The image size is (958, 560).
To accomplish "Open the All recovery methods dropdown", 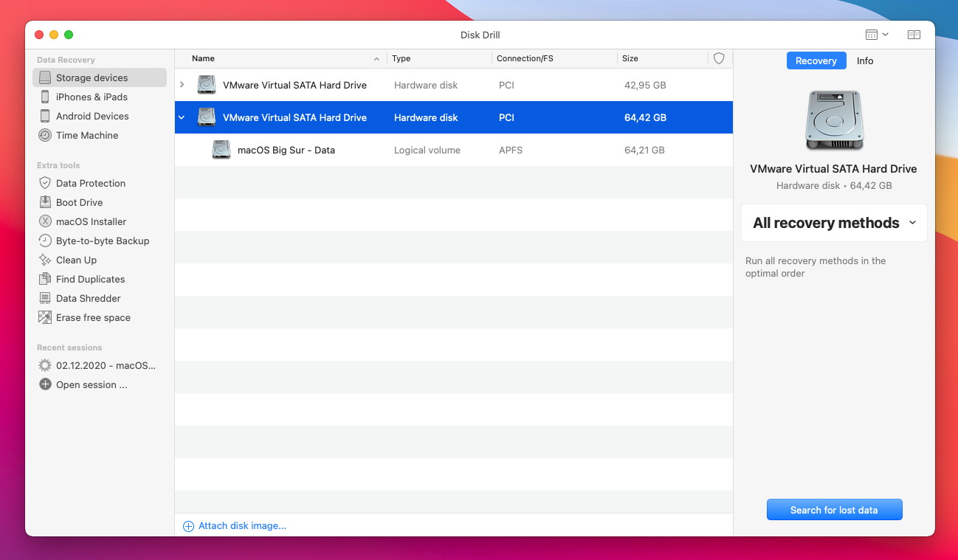I will click(834, 223).
